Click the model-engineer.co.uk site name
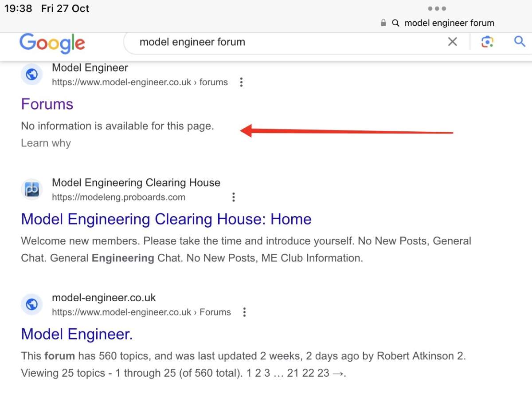 tap(104, 298)
